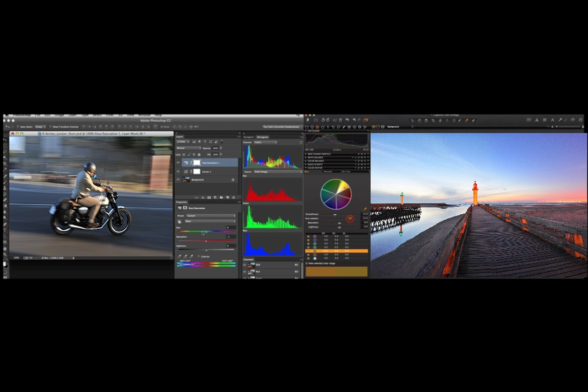The width and height of the screenshot is (588, 392).
Task: Hide the Curves 1 layer
Action: [x=178, y=171]
